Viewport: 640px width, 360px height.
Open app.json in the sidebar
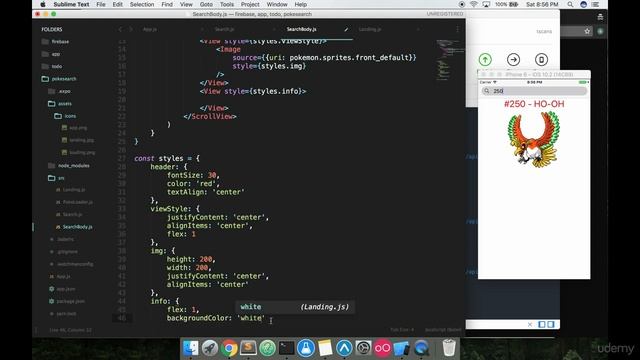(x=65, y=289)
